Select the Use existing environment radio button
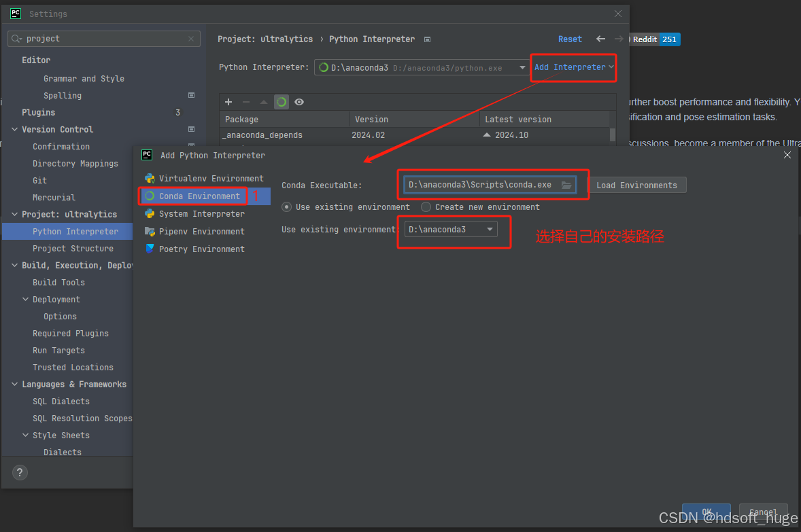 click(286, 207)
